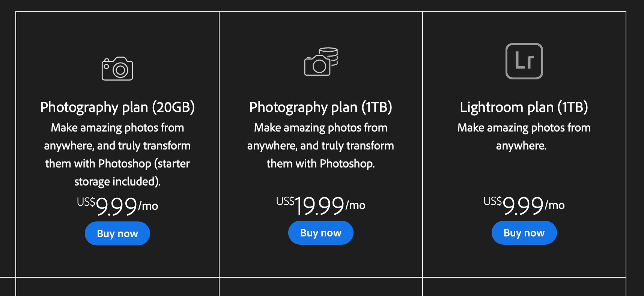Click the US$9.99/mo price of the Lightroom plan
Viewport: 644px width, 296px height.
coord(524,204)
